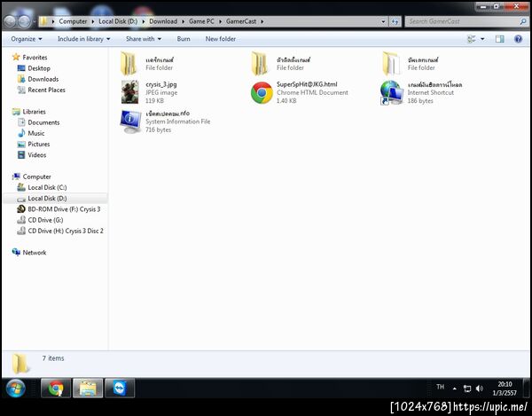Select the SuperSpHit@JKG.html Chrome icon
Image resolution: width=532 pixels, height=416 pixels.
[262, 92]
